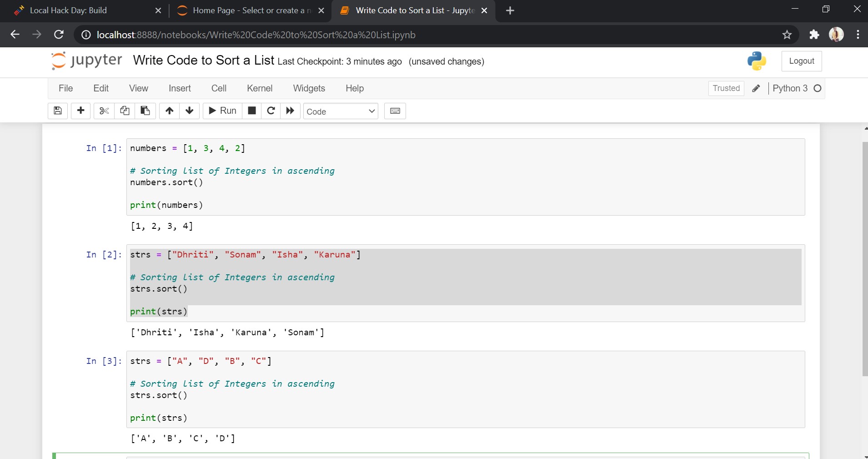Screen dimensions: 868x459
Task: Click the save and checkpoint icon
Action: 58,111
